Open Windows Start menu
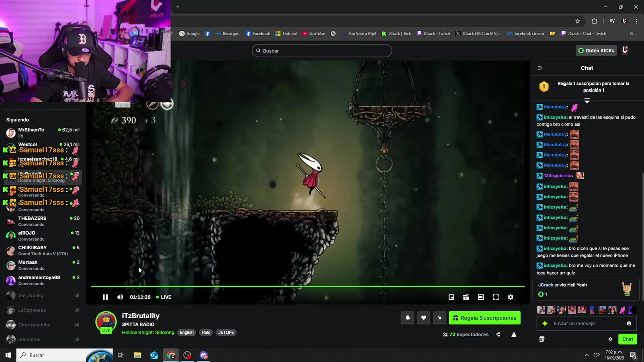The height and width of the screenshot is (362, 644). (8, 355)
